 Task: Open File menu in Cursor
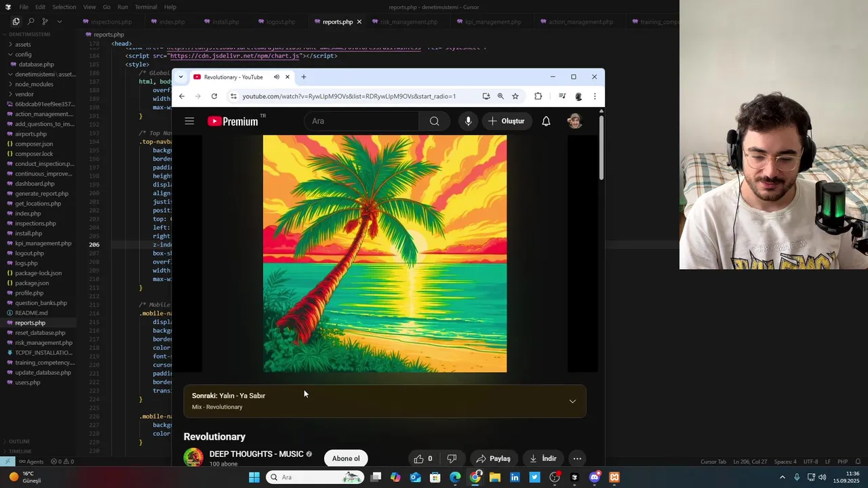24,7
